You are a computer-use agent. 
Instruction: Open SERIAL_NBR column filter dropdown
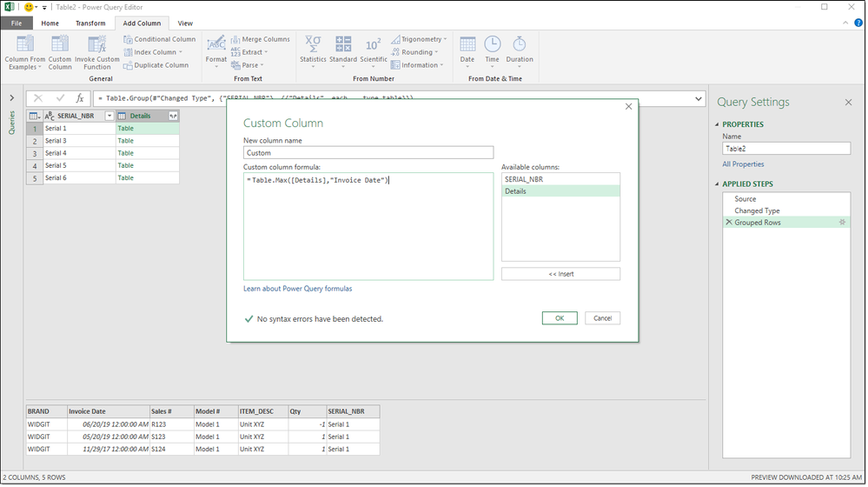click(x=109, y=116)
